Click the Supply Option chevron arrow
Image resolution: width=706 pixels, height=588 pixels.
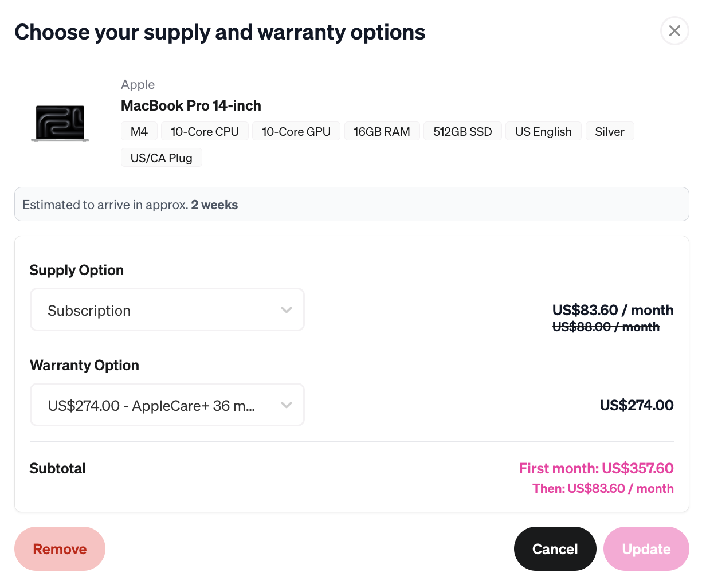[287, 310]
